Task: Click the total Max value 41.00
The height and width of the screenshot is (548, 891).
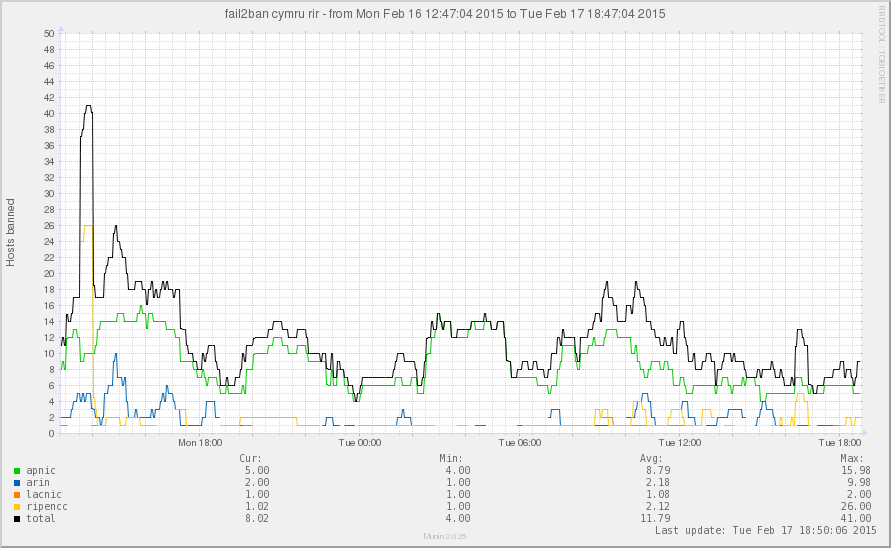Action: point(847,519)
